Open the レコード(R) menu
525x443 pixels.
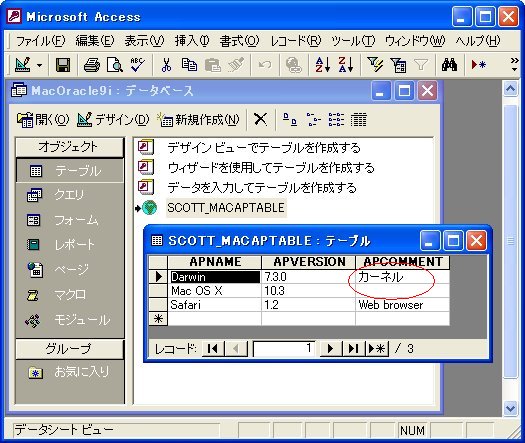click(x=296, y=41)
